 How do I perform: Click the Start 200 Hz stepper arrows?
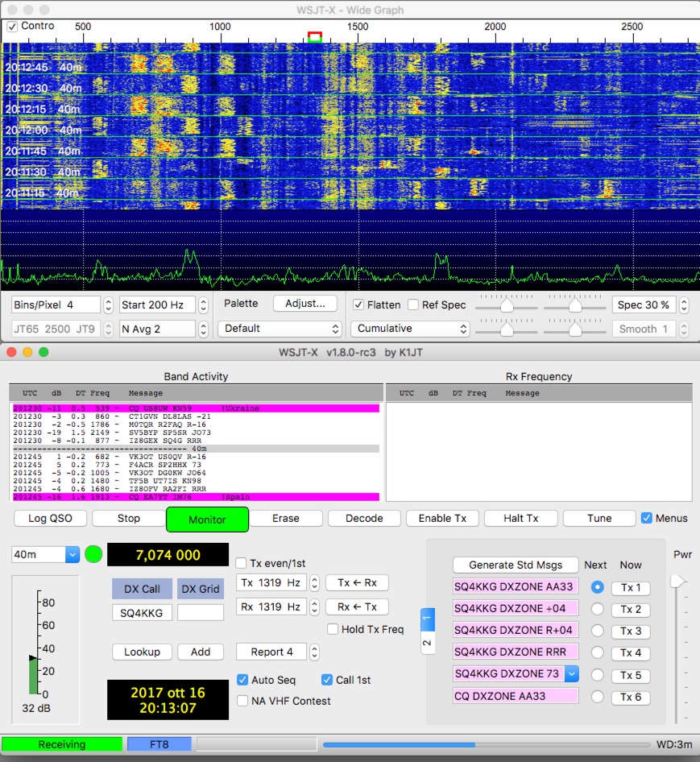[x=203, y=305]
